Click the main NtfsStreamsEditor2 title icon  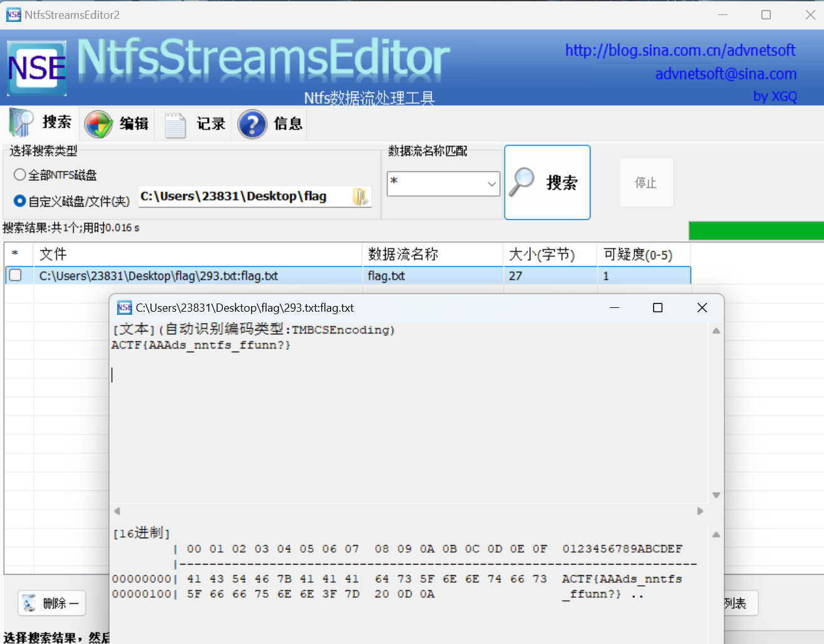click(13, 14)
